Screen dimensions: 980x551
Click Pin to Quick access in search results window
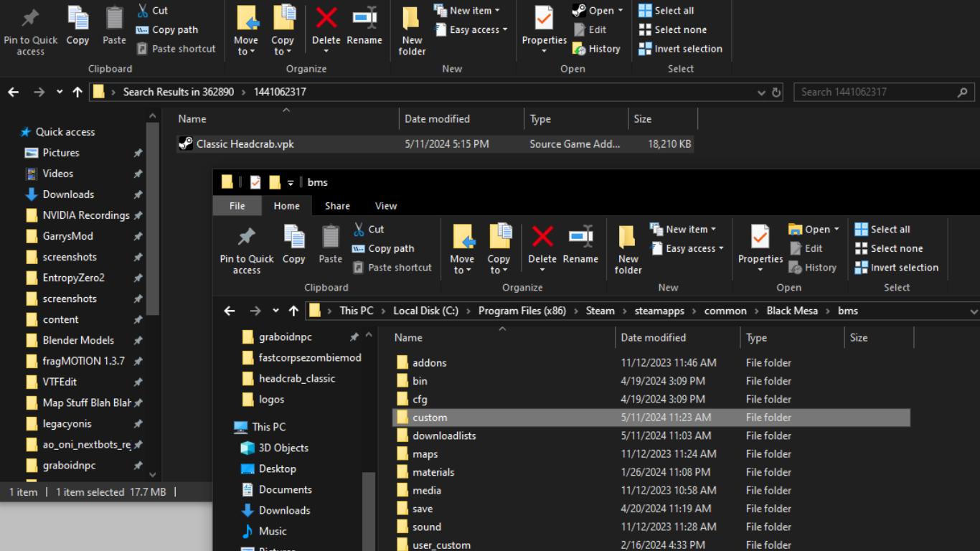tap(30, 30)
